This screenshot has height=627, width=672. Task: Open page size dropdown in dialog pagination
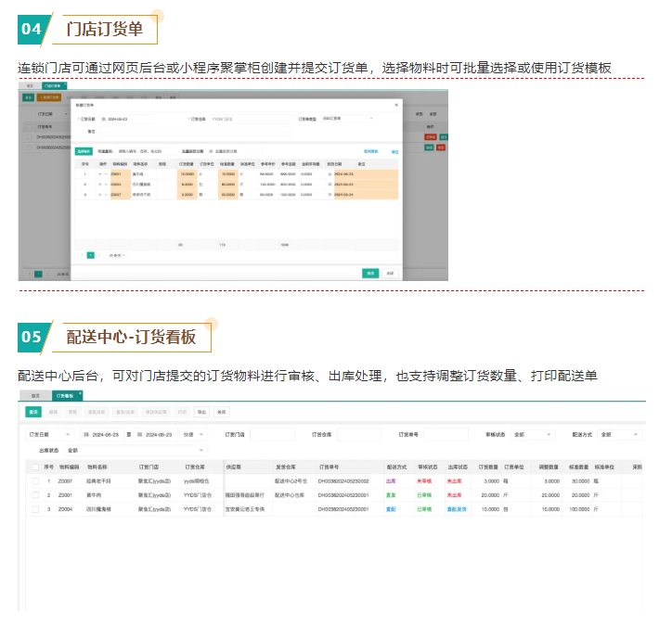tap(117, 255)
